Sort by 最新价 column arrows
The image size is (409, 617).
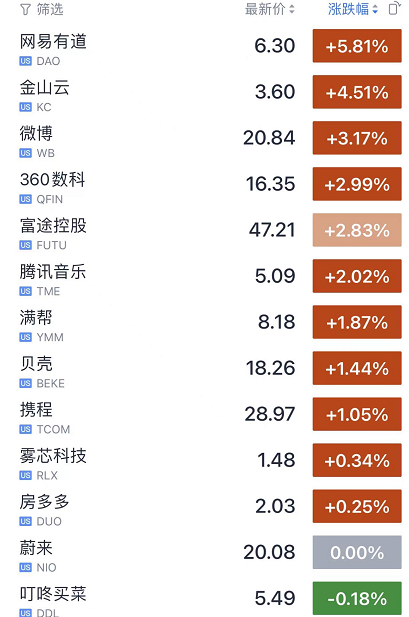pyautogui.click(x=292, y=9)
